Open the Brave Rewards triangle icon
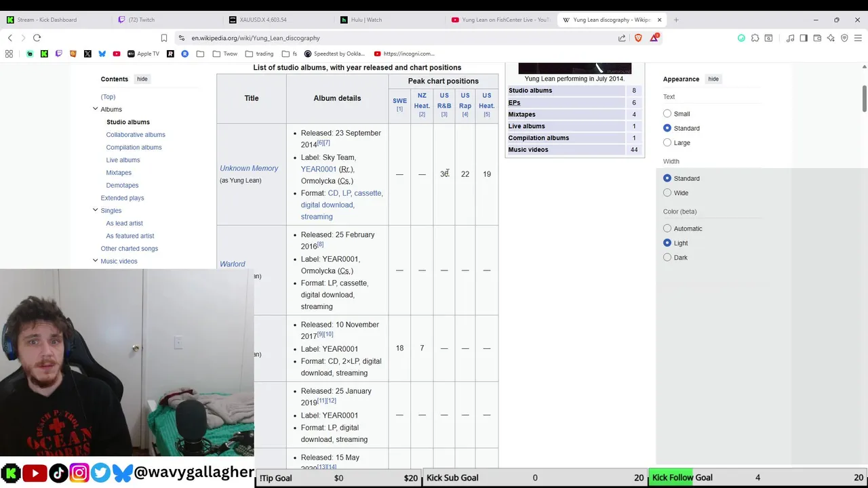Image resolution: width=868 pixels, height=488 pixels. [x=654, y=38]
